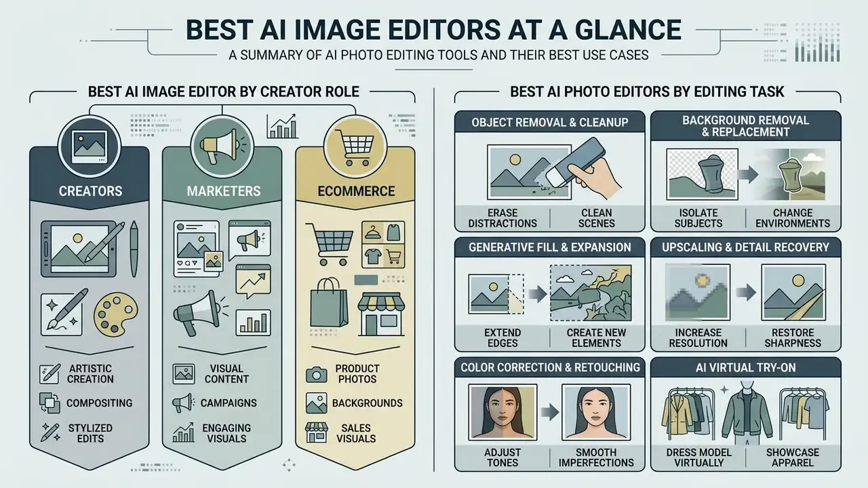Image resolution: width=868 pixels, height=488 pixels.
Task: Click the Increase Resolution text
Action: click(698, 338)
